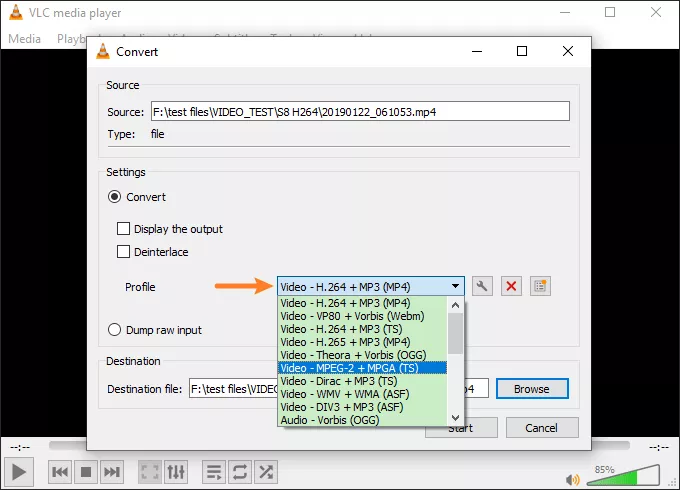This screenshot has width=680, height=490.
Task: Click the Play button in VLC
Action: click(19, 472)
